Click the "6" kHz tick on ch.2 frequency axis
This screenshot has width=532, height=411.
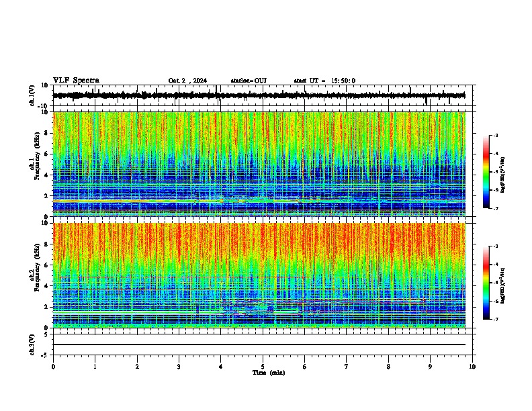click(48, 265)
